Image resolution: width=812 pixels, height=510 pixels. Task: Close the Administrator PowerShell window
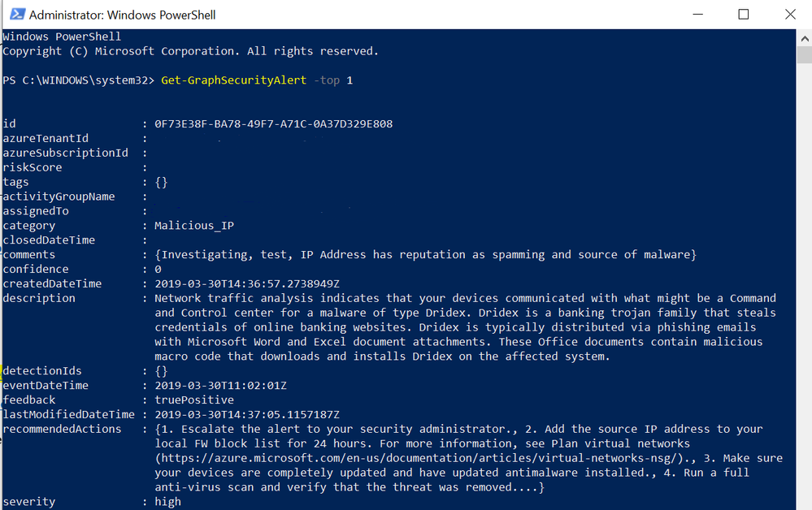pos(790,14)
